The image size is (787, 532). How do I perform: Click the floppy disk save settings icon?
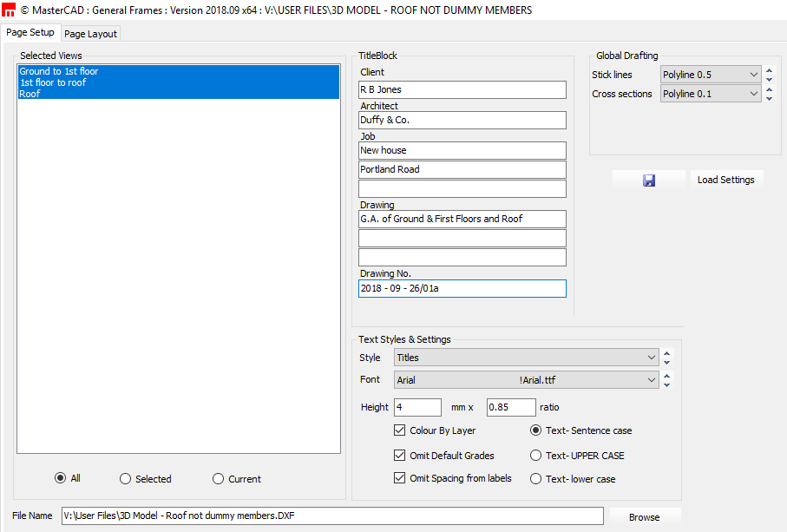[x=648, y=181]
